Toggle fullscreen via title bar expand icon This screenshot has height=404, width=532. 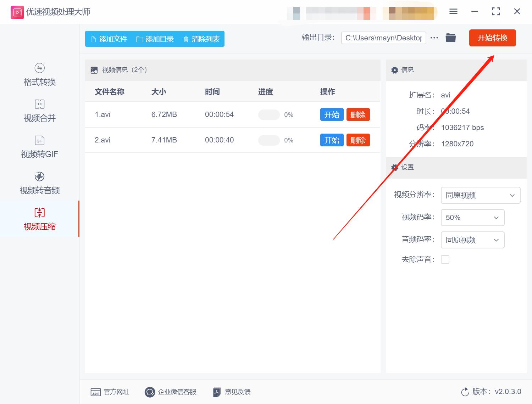coord(495,11)
